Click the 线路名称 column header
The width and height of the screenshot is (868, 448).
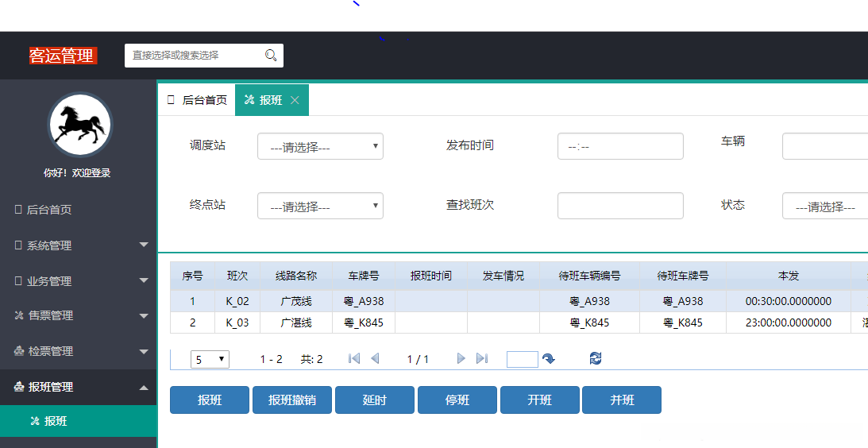pyautogui.click(x=296, y=276)
